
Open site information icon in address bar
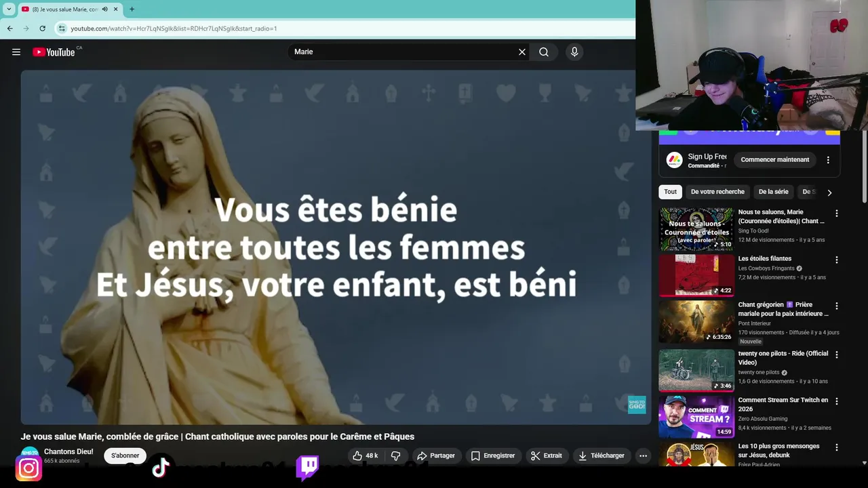pyautogui.click(x=62, y=28)
